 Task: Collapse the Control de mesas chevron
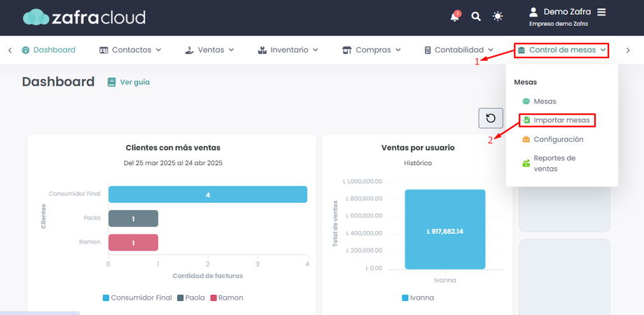click(603, 50)
